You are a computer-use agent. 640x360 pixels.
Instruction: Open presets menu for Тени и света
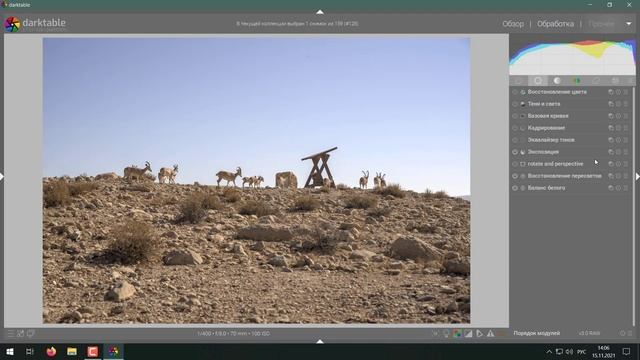[x=626, y=104]
